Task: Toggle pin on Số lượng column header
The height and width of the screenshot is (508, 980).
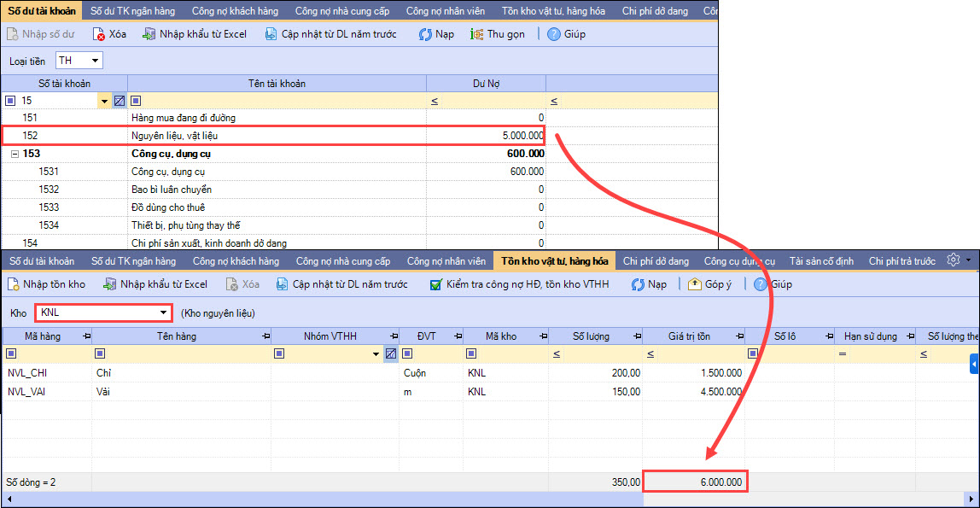Action: pos(637,336)
